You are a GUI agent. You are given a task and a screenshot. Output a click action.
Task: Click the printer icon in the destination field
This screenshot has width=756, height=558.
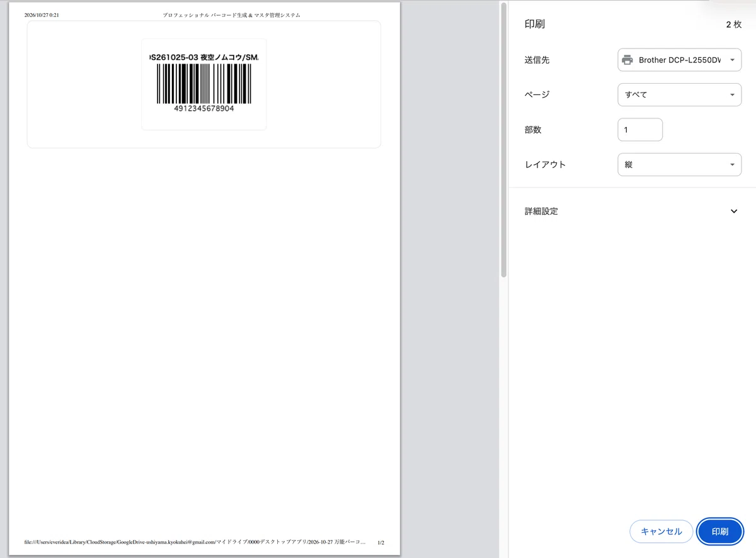[x=627, y=60]
